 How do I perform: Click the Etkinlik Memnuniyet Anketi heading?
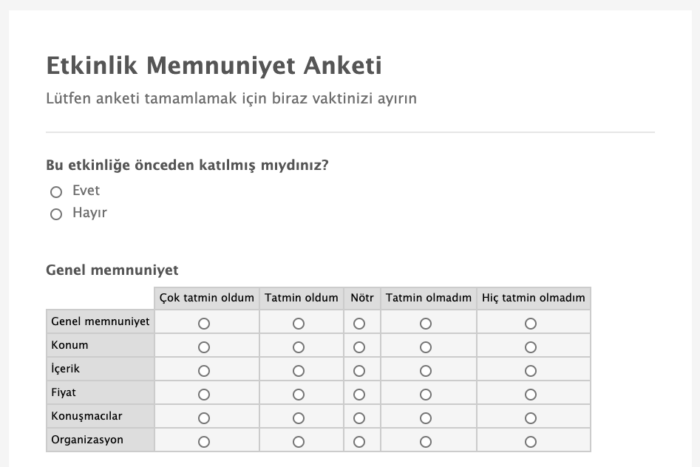(214, 67)
